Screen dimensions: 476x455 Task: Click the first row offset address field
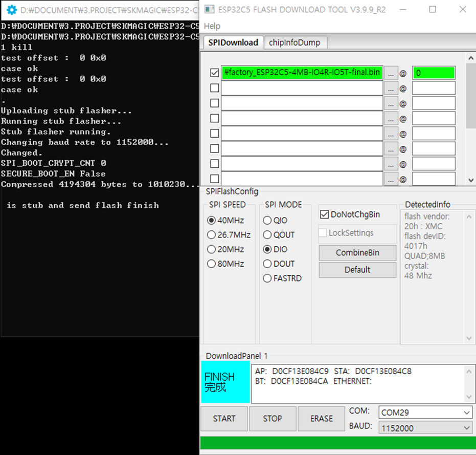tap(434, 73)
